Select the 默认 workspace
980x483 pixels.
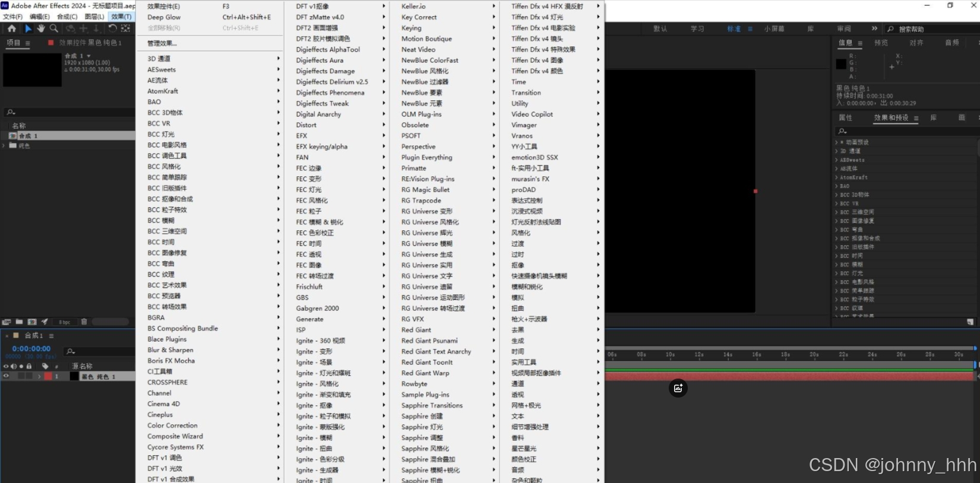tap(660, 28)
